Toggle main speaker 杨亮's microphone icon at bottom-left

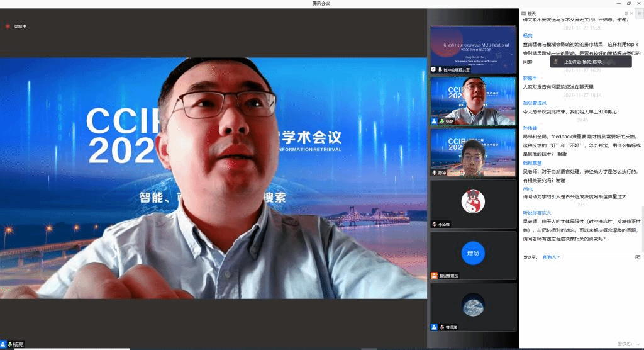coord(9,344)
